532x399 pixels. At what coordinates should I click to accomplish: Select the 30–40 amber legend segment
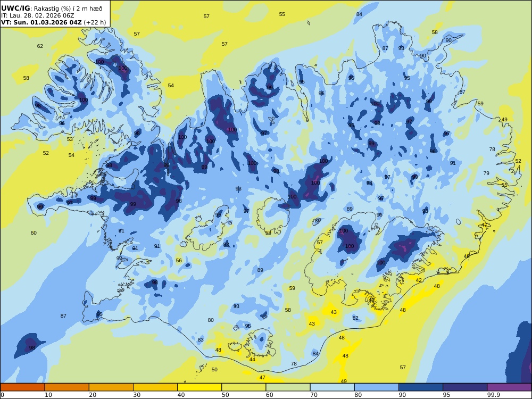point(155,387)
